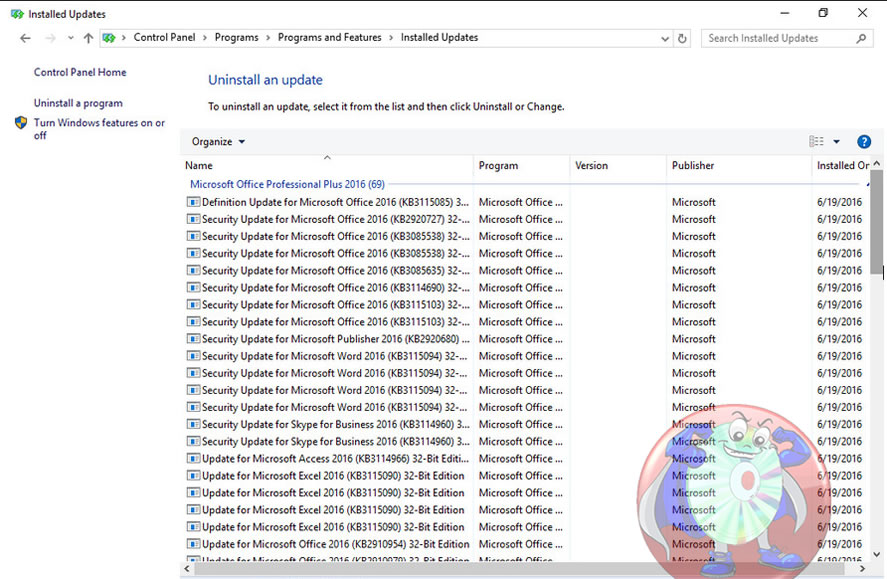
Task: Click the Installed Updates title bar icon
Action: (x=18, y=14)
